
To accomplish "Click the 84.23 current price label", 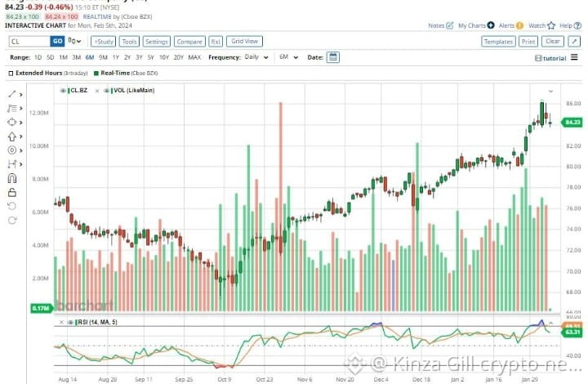I will click(x=572, y=123).
